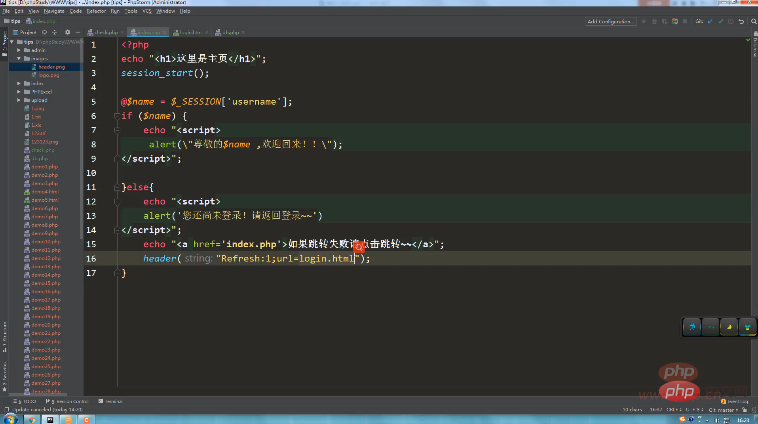
Task: Click the green second browser-preview icon
Action: coord(710,327)
